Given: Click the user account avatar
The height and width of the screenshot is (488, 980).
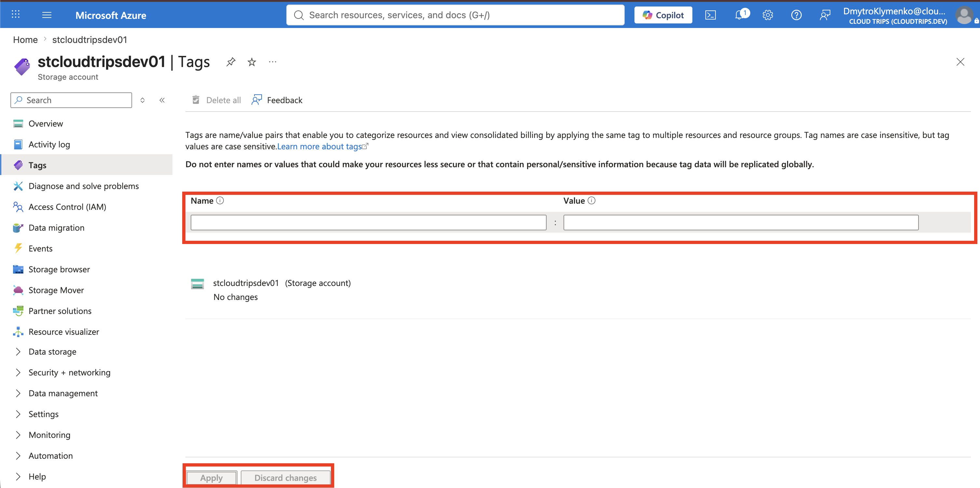Looking at the screenshot, I should [964, 15].
